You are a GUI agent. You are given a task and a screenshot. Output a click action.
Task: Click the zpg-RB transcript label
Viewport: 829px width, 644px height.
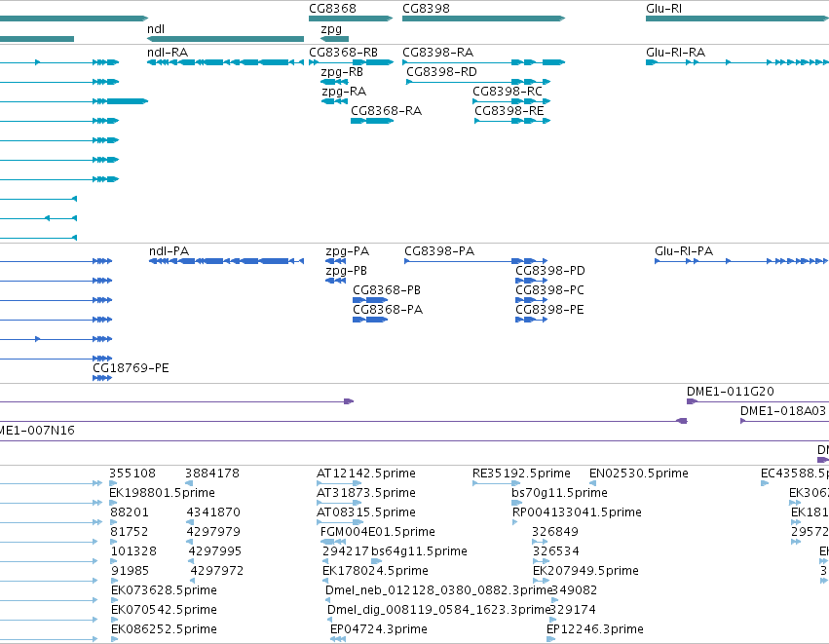pyautogui.click(x=342, y=72)
